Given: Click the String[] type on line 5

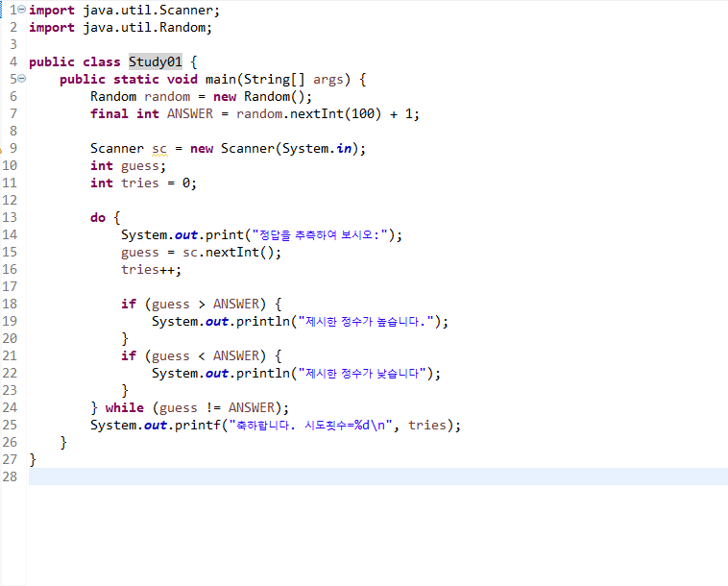Looking at the screenshot, I should coord(275,80).
